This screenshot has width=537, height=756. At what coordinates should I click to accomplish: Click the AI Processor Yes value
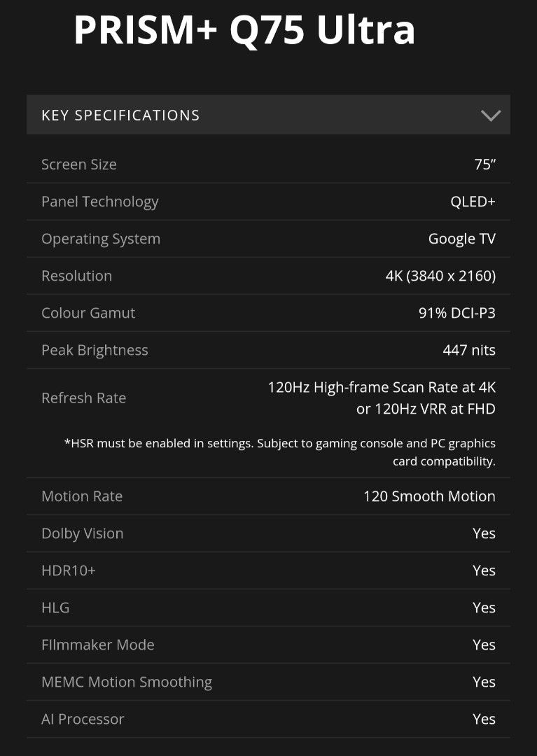484,719
